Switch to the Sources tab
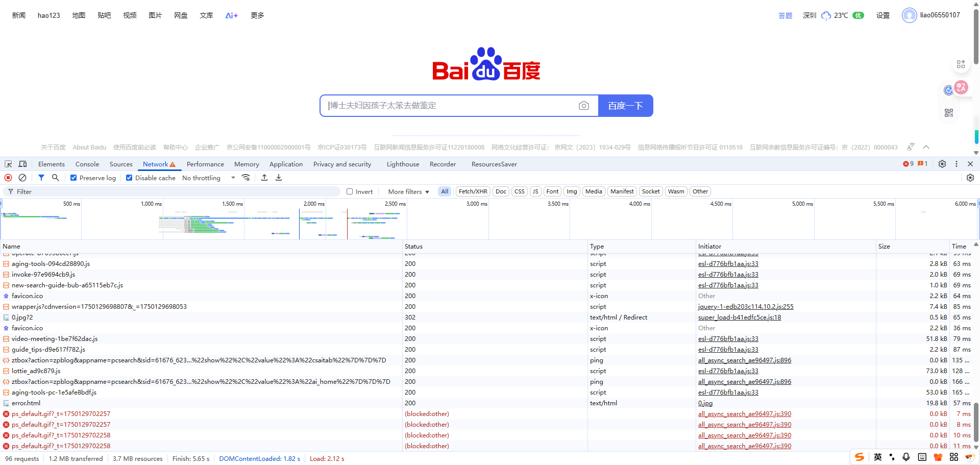Screen dimensions: 980x465 pyautogui.click(x=121, y=164)
